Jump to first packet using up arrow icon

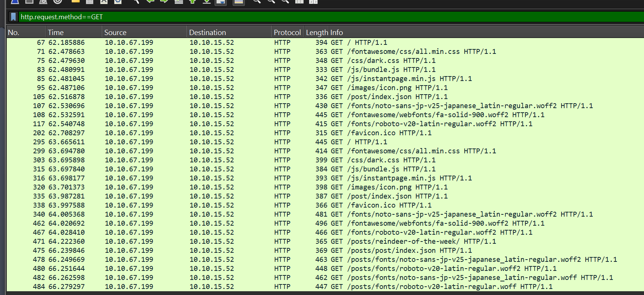pos(192,2)
